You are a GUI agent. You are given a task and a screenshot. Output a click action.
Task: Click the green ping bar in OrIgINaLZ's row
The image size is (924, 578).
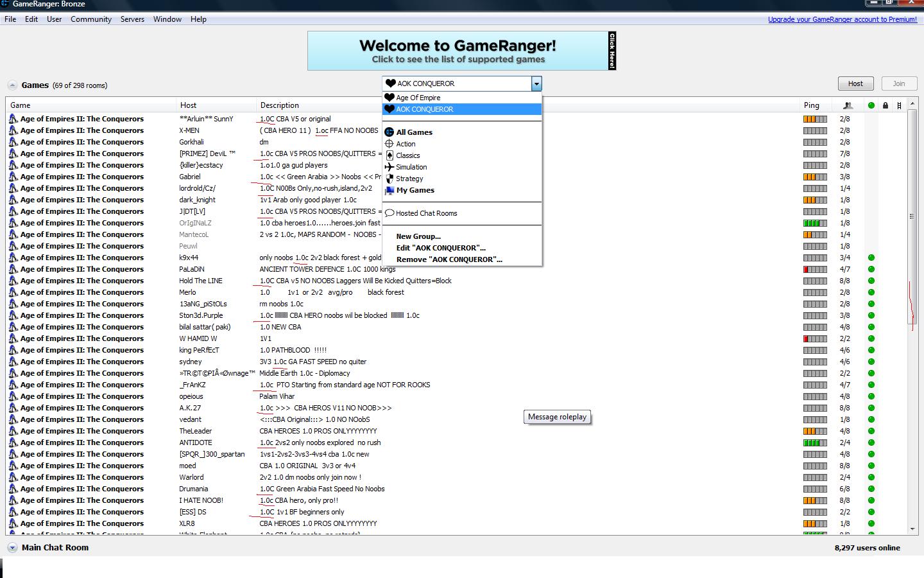815,223
